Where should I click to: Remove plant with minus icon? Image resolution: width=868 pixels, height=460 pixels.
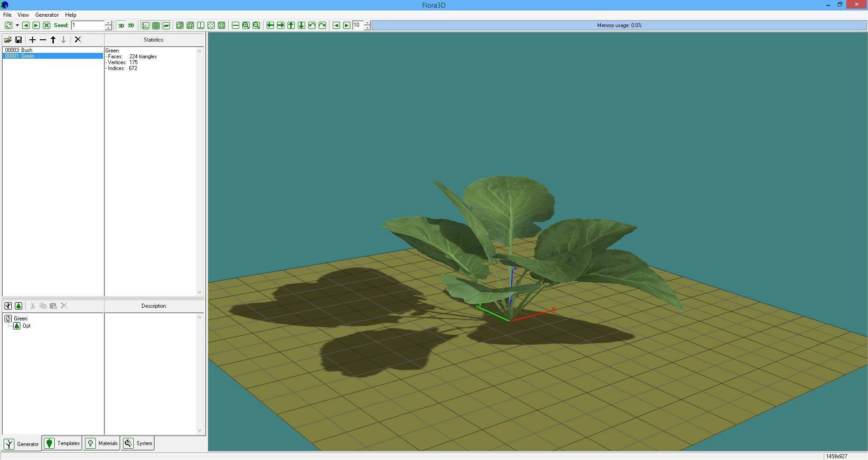[x=43, y=40]
